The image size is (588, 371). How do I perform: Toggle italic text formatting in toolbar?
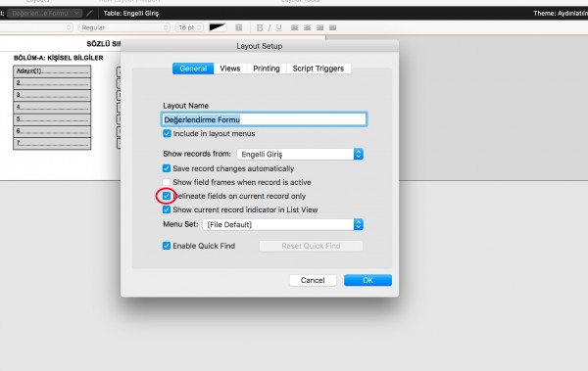269,27
